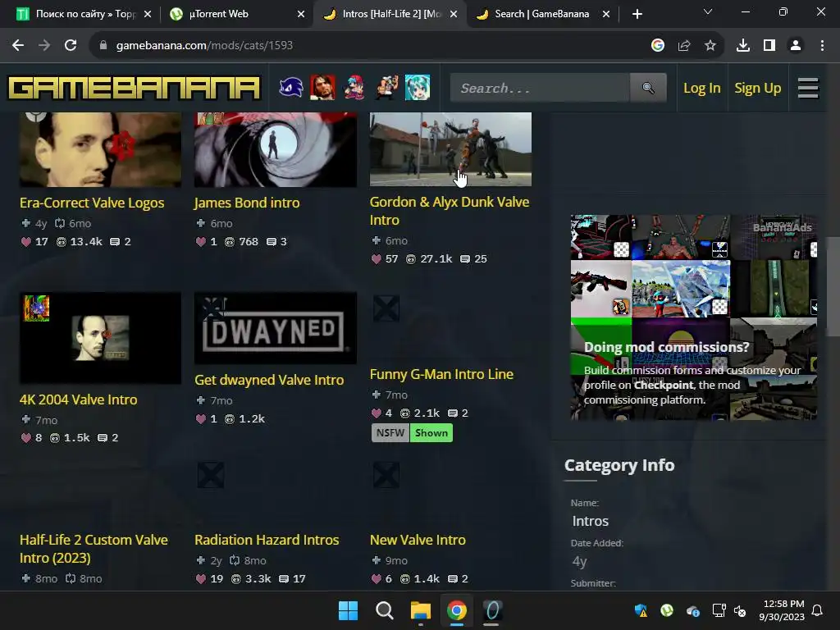Viewport: 840px width, 630px height.
Task: Click the Log In link
Action: click(x=702, y=88)
